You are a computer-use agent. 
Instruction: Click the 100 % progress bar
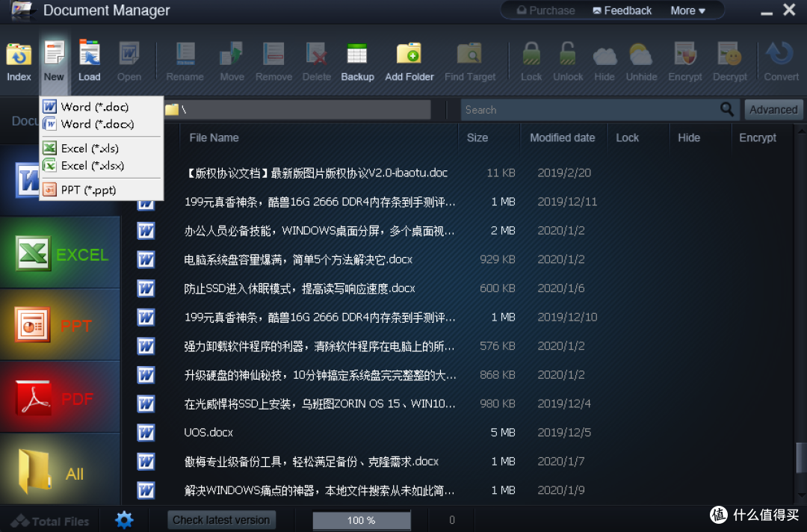[362, 520]
